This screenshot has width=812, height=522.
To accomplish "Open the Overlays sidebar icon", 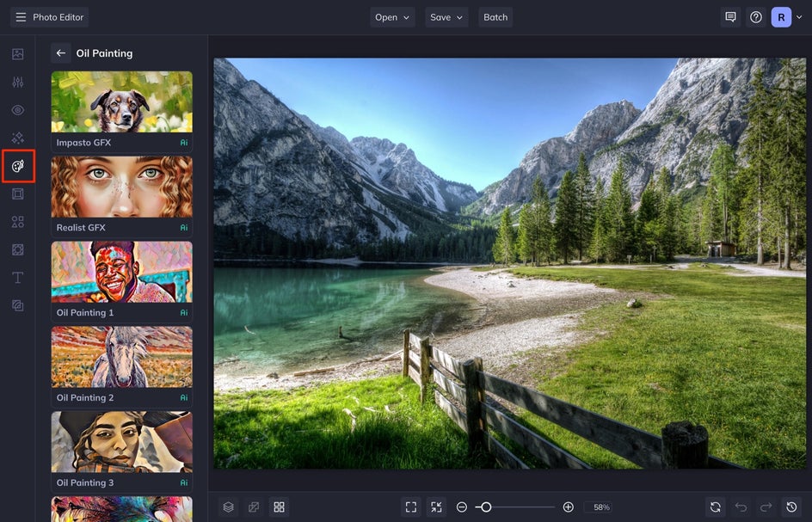I will coord(17,249).
